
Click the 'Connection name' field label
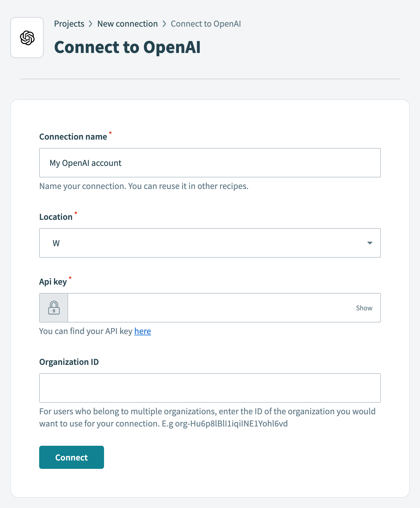click(73, 136)
